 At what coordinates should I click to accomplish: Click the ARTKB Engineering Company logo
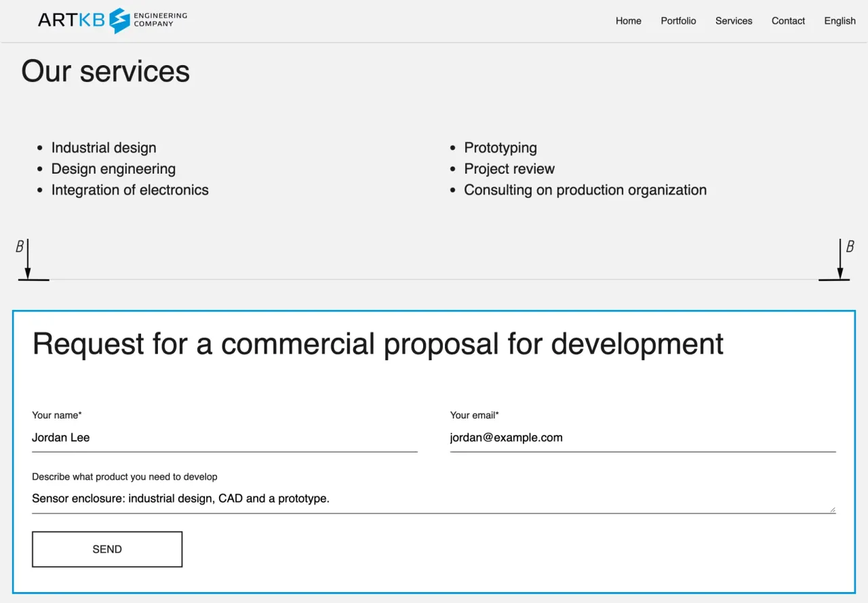113,20
